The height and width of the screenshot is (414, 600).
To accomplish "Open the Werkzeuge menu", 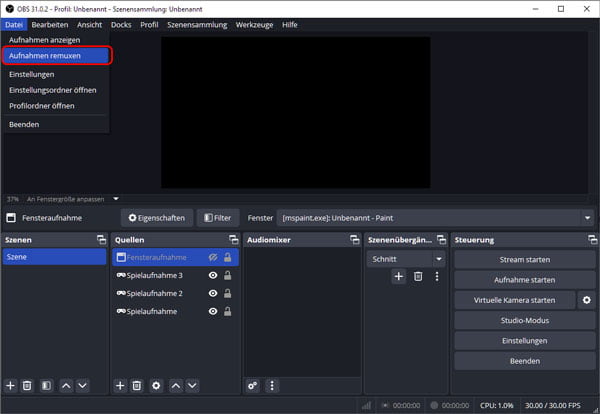I will [x=254, y=25].
